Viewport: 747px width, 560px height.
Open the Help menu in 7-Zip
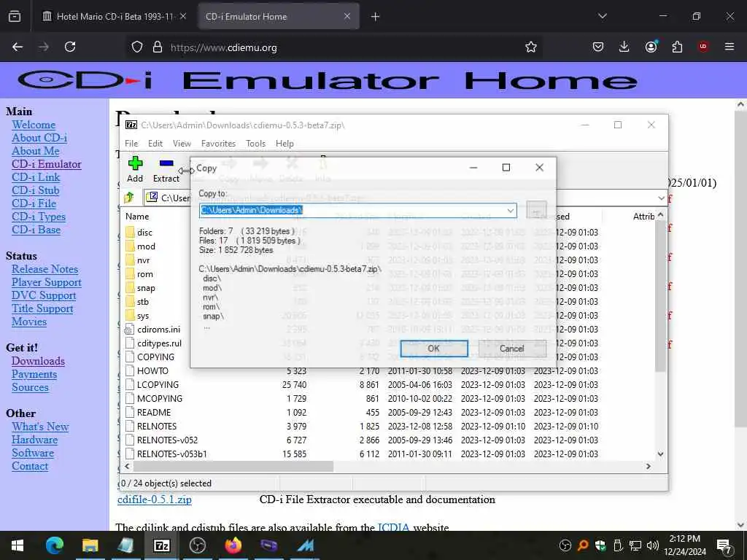[285, 144]
